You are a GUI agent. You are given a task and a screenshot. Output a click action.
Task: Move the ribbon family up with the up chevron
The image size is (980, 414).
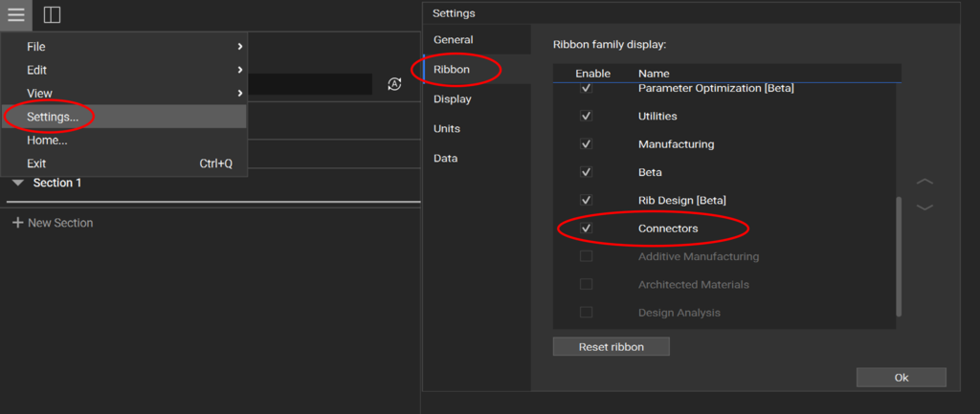pos(924,182)
